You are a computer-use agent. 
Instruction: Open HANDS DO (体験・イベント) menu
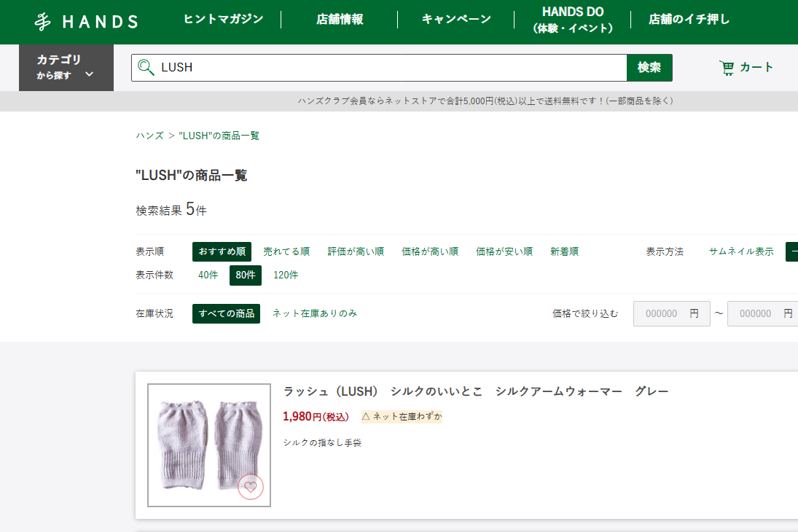(573, 20)
